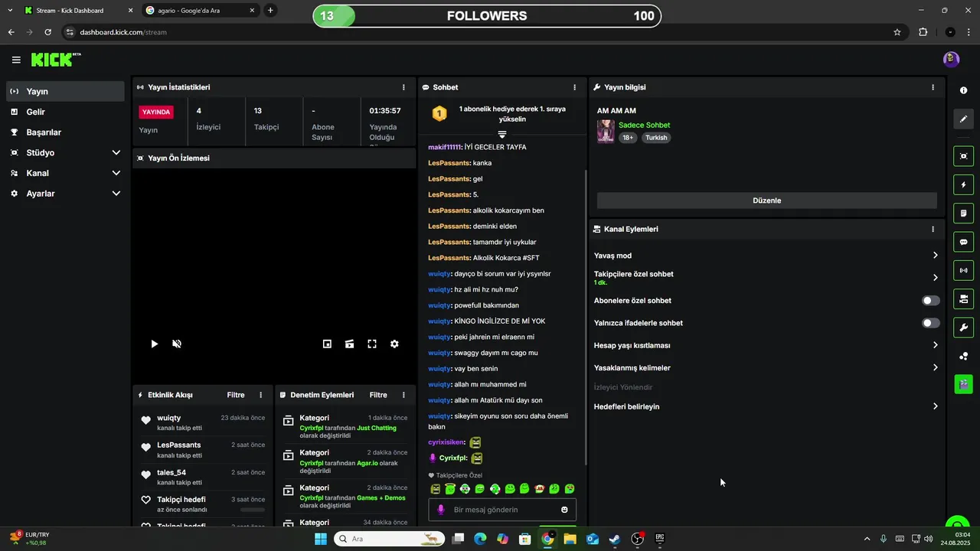This screenshot has height=551, width=980.
Task: Open Yayın bilgisi panel three-dot menu
Action: tap(933, 87)
